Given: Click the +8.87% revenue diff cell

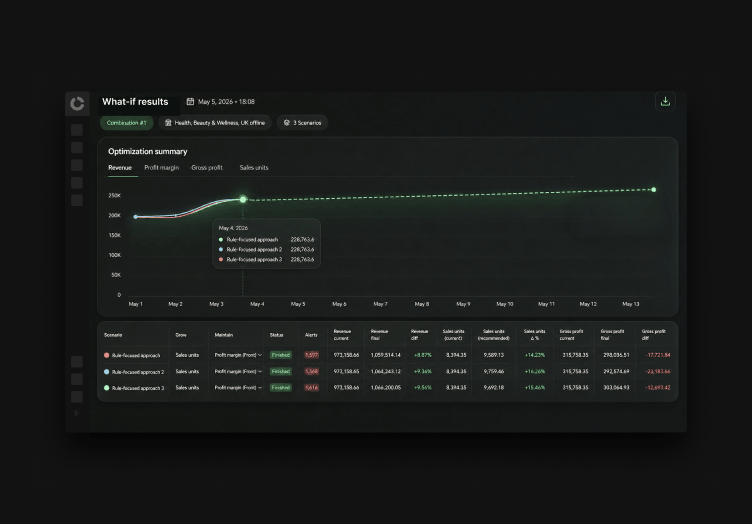Looking at the screenshot, I should point(423,355).
